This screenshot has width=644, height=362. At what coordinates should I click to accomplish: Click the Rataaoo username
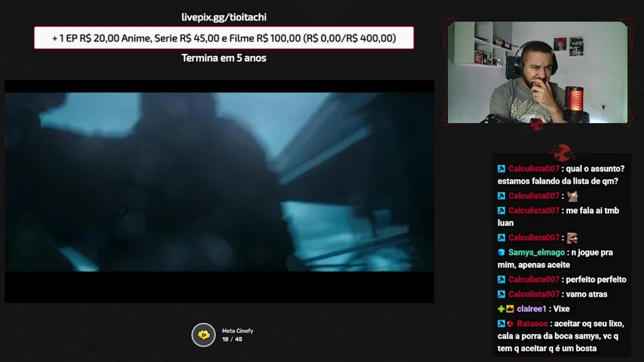[532, 324]
